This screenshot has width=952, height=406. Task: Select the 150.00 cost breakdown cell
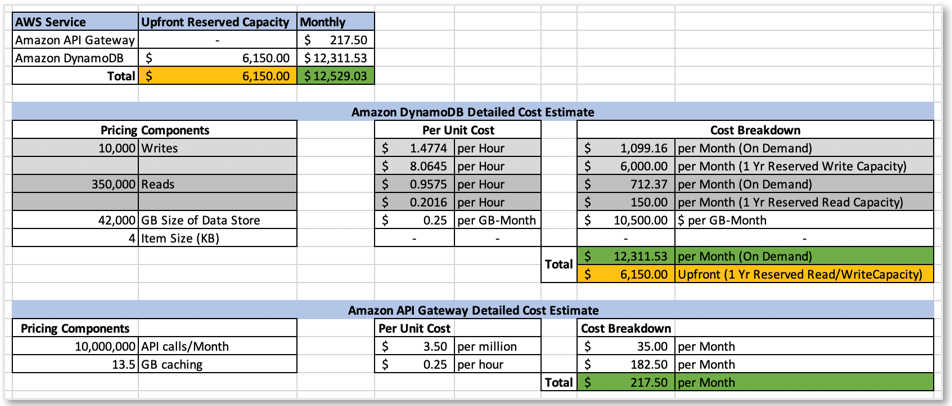point(625,201)
